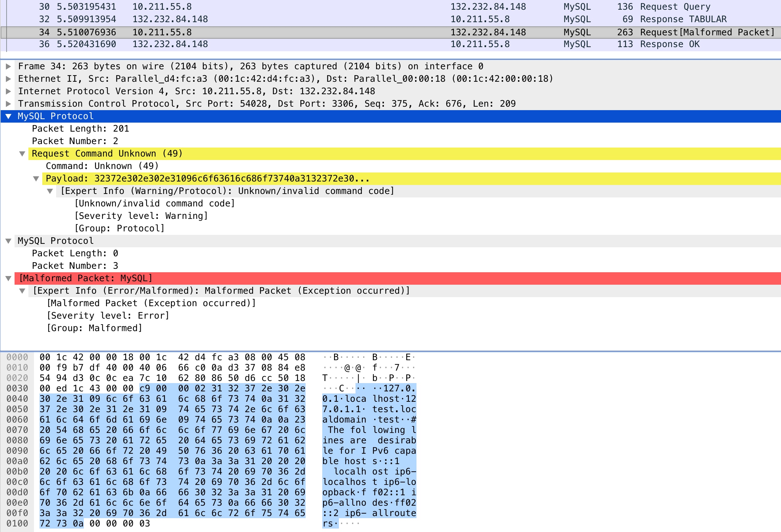Click '[Group: Malformed]' line
781x532 pixels.
pyautogui.click(x=95, y=328)
